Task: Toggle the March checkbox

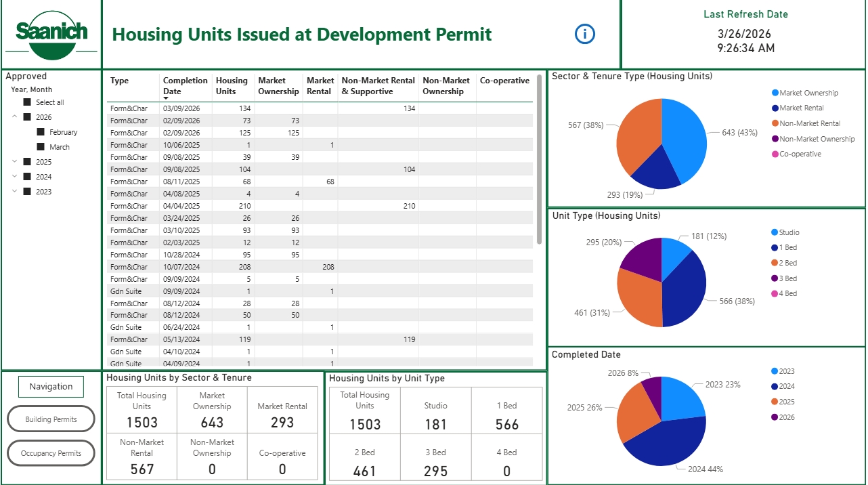Action: 41,147
